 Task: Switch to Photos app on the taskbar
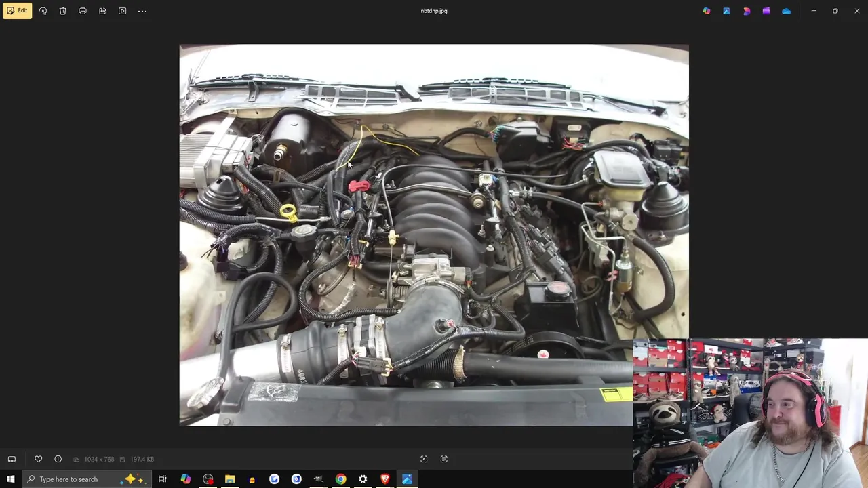(407, 479)
